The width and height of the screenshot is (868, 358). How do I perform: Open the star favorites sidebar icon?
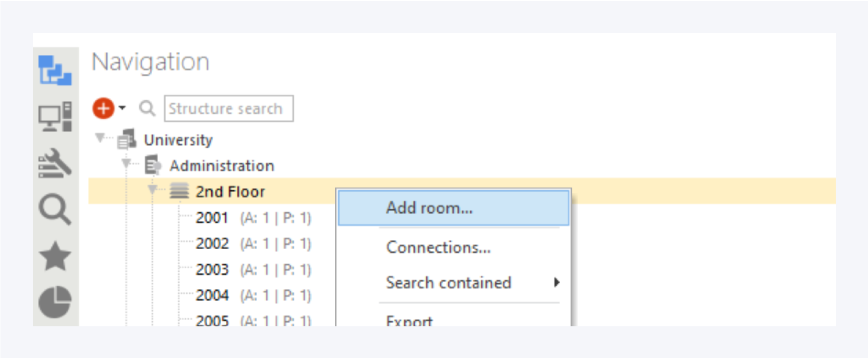[x=55, y=256]
